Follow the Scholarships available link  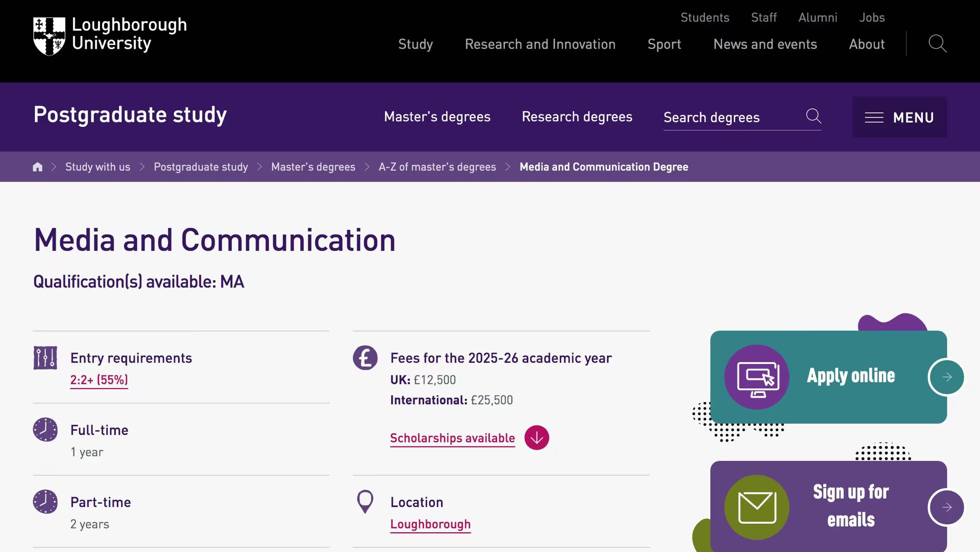pyautogui.click(x=453, y=438)
